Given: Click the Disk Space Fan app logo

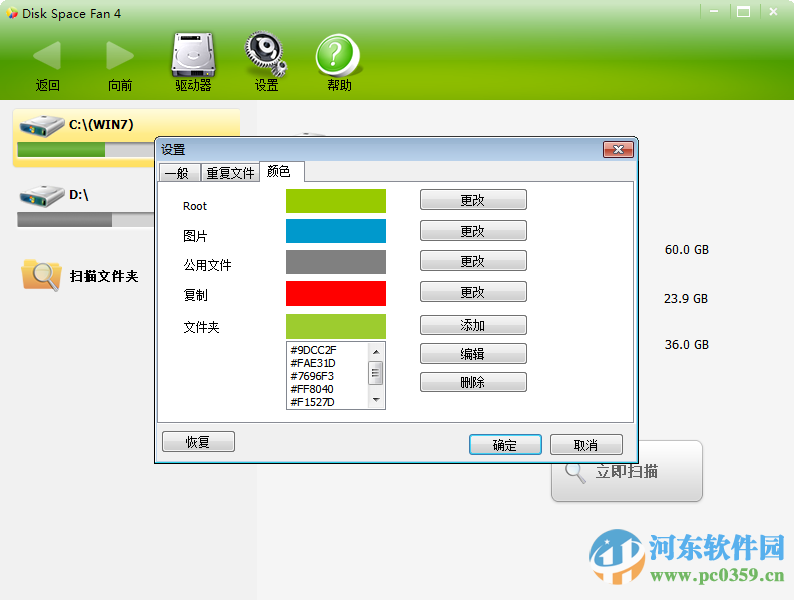Looking at the screenshot, I should pyautogui.click(x=12, y=13).
